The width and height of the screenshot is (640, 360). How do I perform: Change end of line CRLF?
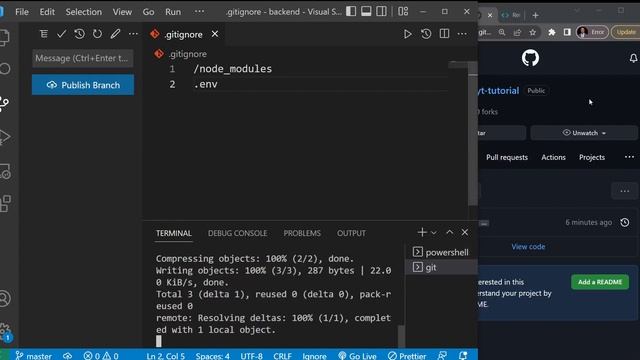tap(282, 356)
